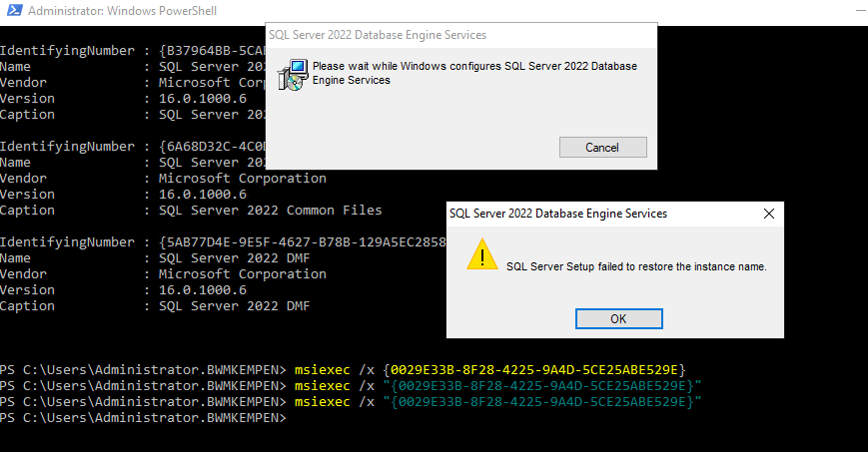Screen dimensions: 868x452
Task: Click the installer package icon
Action: pyautogui.click(x=293, y=75)
